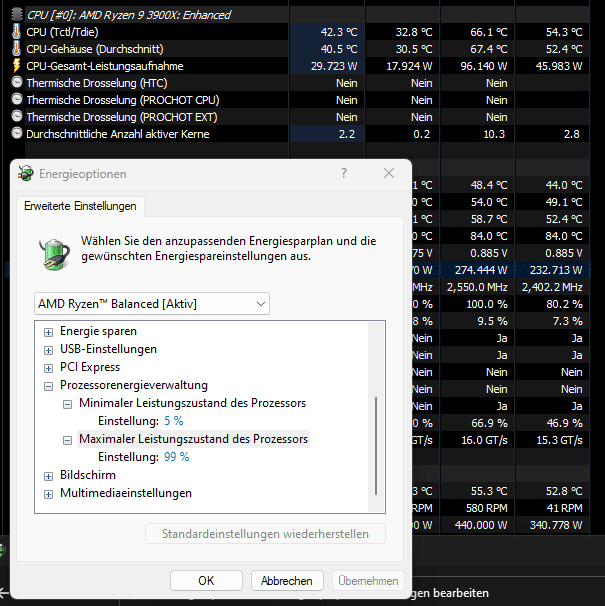This screenshot has height=606, width=605.
Task: Expand the Multimediaeinstellungen node
Action: (x=48, y=494)
